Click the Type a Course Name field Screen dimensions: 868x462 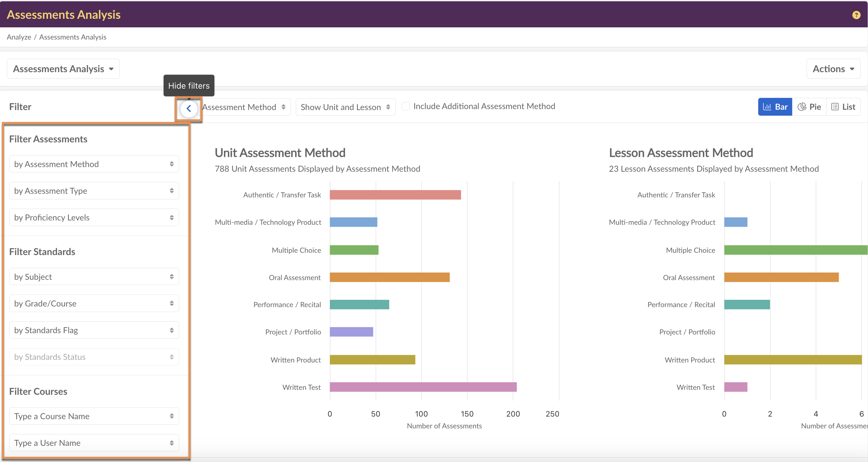[x=94, y=416]
